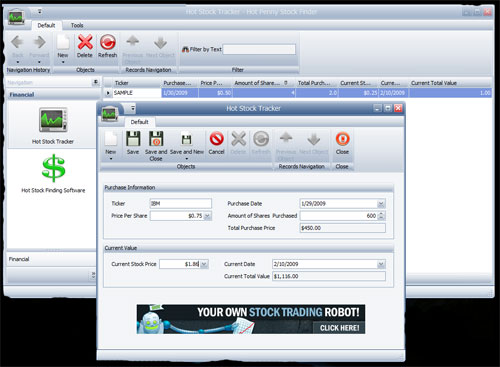This screenshot has height=367, width=500.
Task: Select Default tab in main window
Action: (46, 25)
